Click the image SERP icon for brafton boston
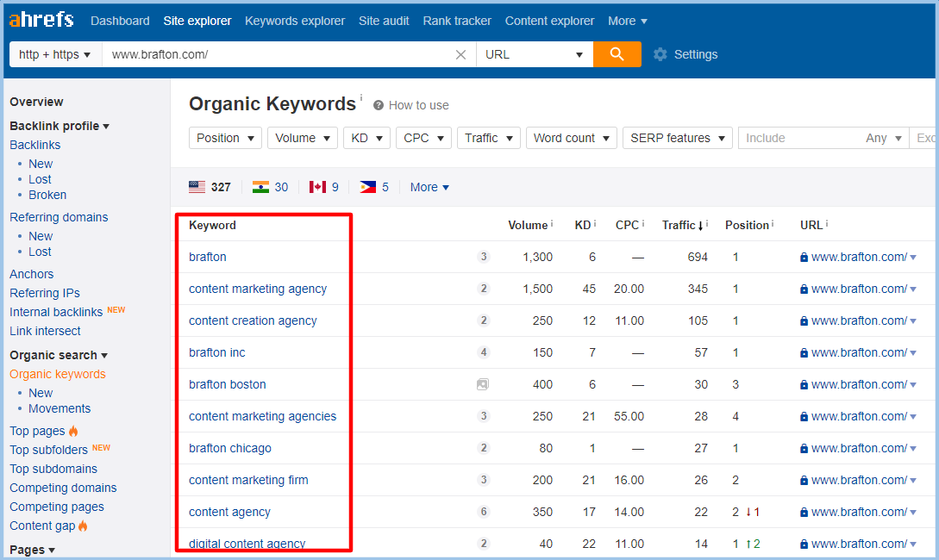939x560 pixels. pyautogui.click(x=483, y=385)
